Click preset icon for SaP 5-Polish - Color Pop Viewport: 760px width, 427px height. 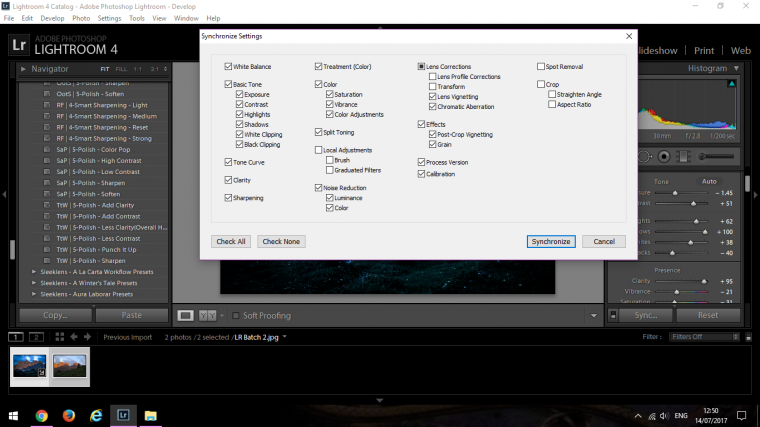click(47, 150)
